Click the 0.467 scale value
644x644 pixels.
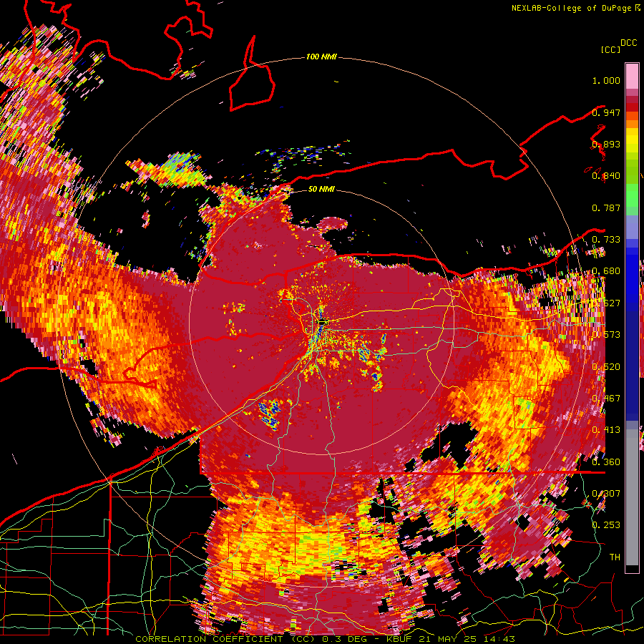[x=606, y=398]
